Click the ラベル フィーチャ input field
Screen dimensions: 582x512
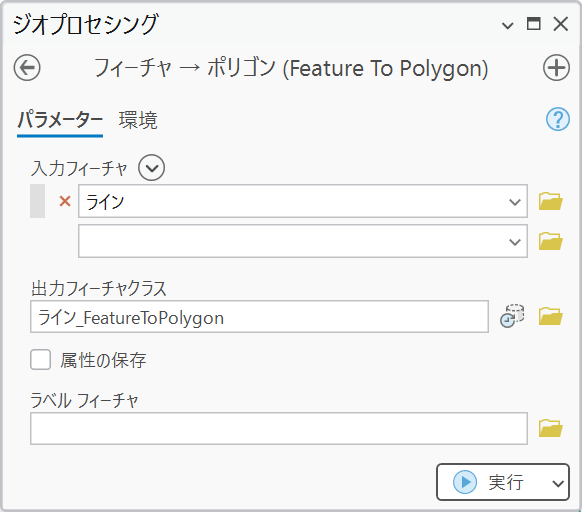pos(279,428)
